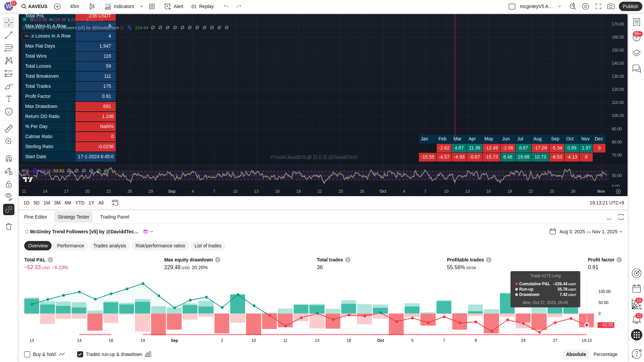This screenshot has height=362, width=644.
Task: Take a chart snapshot with camera icon
Action: [x=611, y=6]
